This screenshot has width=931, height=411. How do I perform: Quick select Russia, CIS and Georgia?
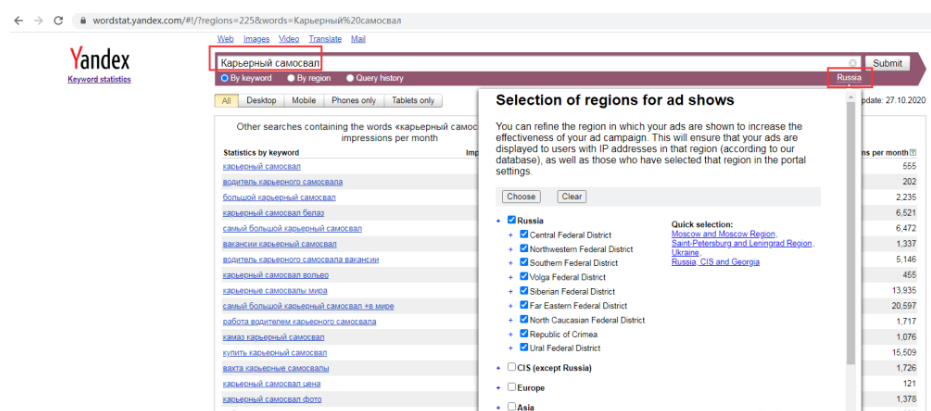click(x=715, y=262)
